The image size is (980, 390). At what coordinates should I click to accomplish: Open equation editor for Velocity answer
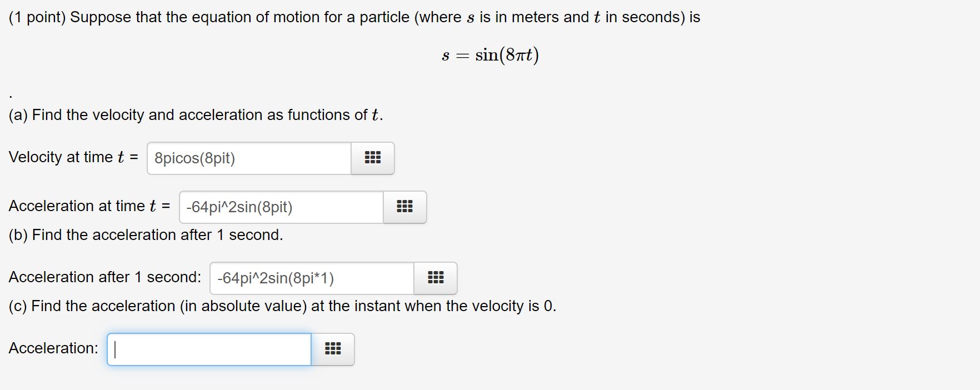(372, 158)
